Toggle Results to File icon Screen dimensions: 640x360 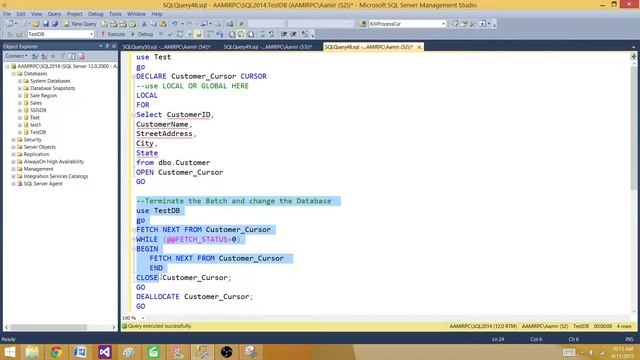click(x=251, y=34)
